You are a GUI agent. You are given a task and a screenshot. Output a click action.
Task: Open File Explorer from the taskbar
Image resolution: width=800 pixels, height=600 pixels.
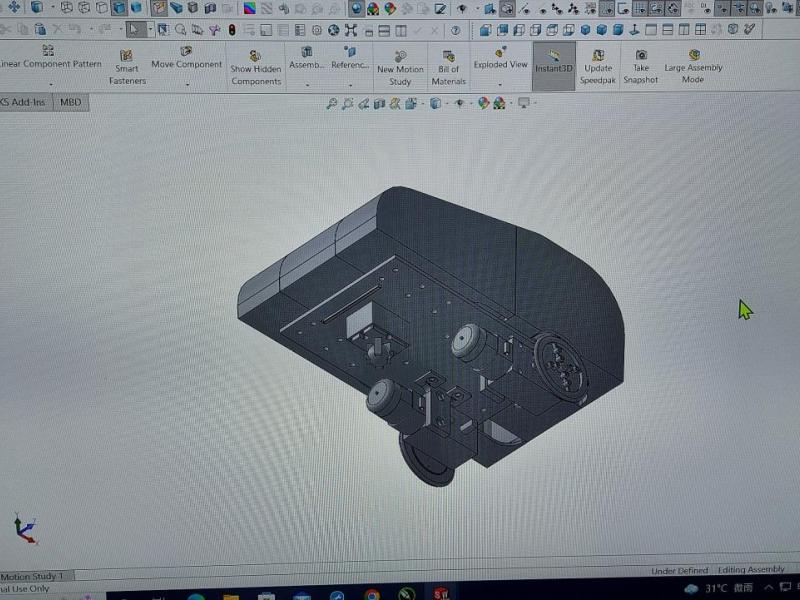click(x=231, y=596)
